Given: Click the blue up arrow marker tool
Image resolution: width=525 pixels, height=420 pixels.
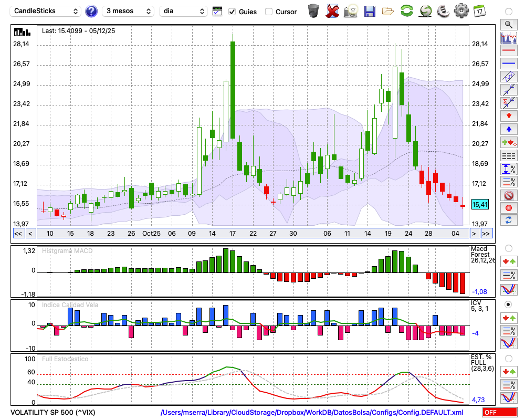Looking at the screenshot, I should (x=508, y=129).
